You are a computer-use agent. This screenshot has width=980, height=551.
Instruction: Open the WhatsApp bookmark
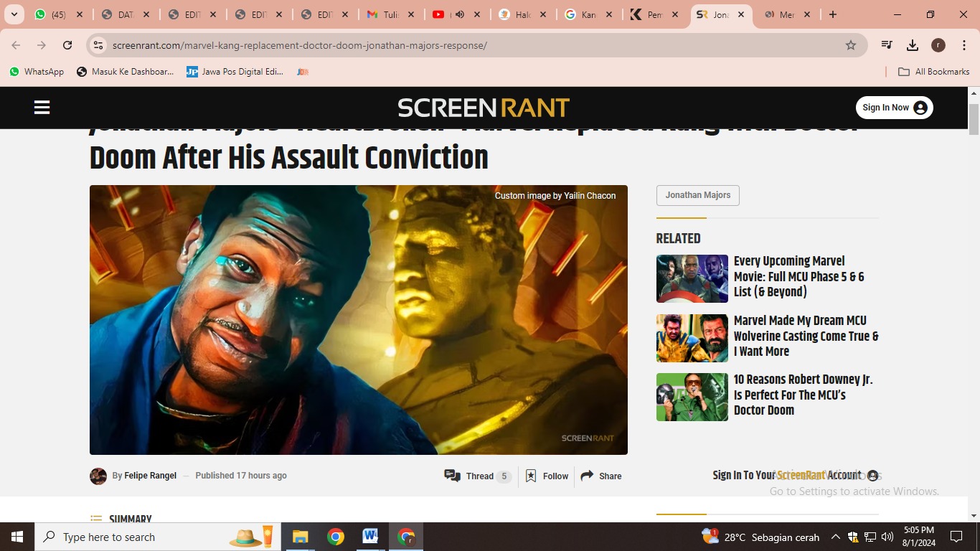[37, 72]
